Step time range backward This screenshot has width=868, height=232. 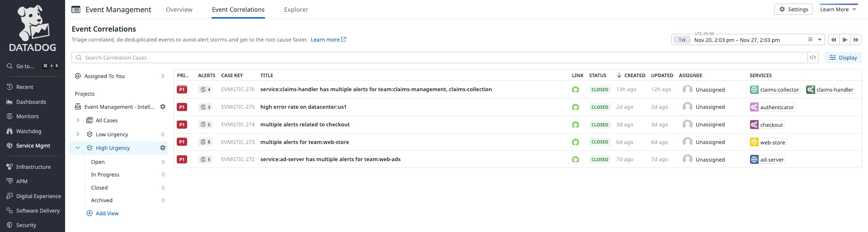(834, 40)
